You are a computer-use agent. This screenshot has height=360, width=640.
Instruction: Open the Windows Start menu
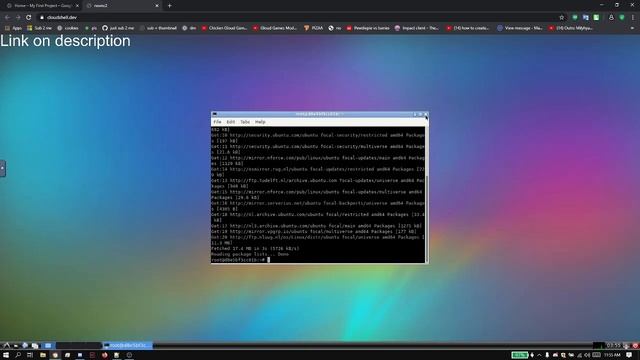click(x=6, y=355)
